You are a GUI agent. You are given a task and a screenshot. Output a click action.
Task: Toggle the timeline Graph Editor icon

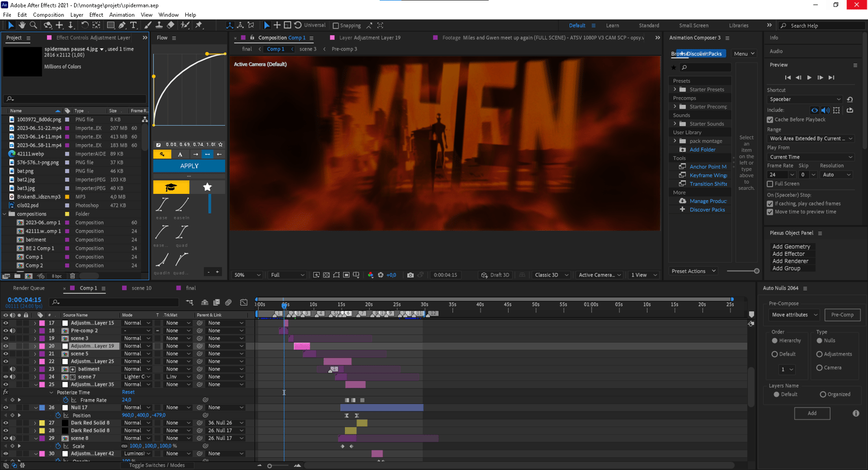click(x=244, y=302)
